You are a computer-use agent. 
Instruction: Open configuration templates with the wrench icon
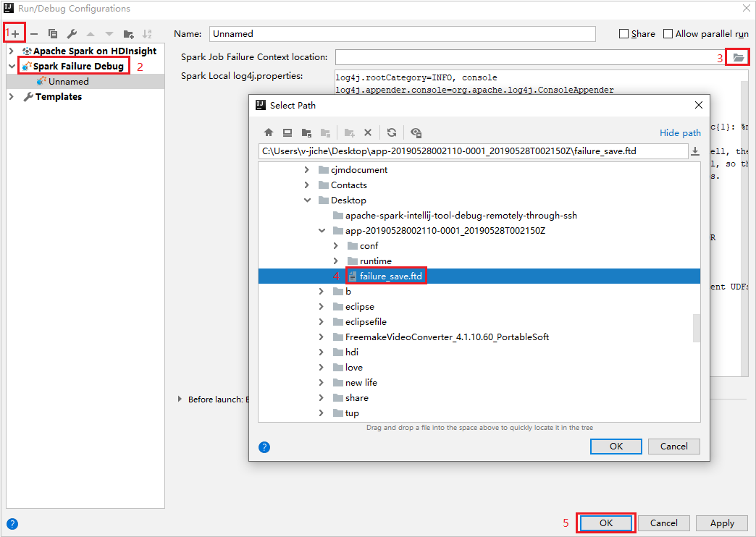click(71, 33)
